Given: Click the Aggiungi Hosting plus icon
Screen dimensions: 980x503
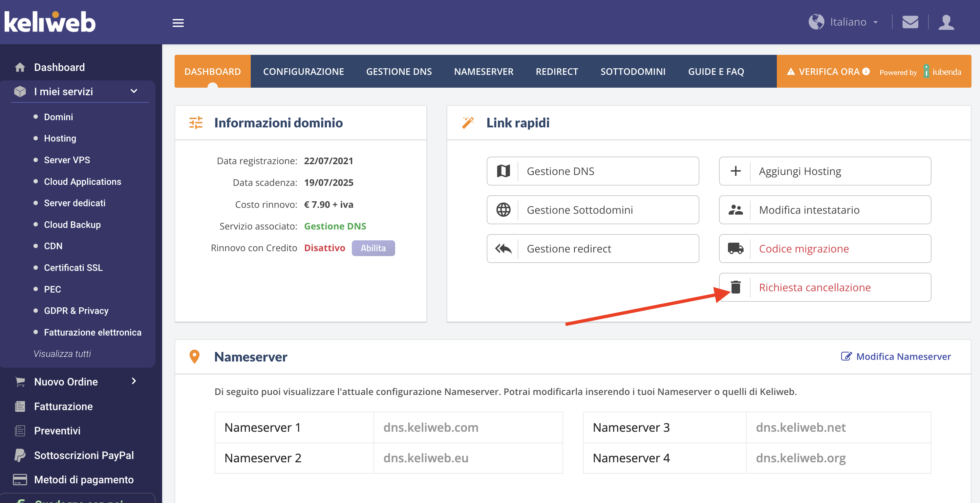Looking at the screenshot, I should [x=735, y=171].
